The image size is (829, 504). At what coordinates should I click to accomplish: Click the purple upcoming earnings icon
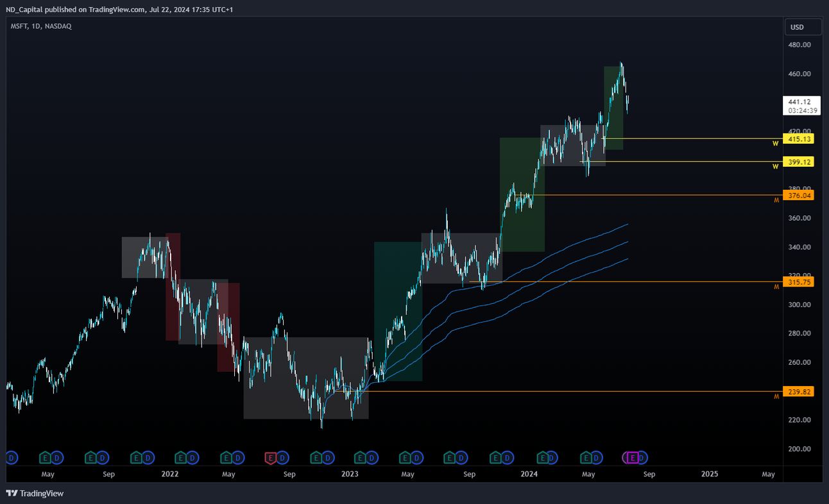[x=633, y=457]
